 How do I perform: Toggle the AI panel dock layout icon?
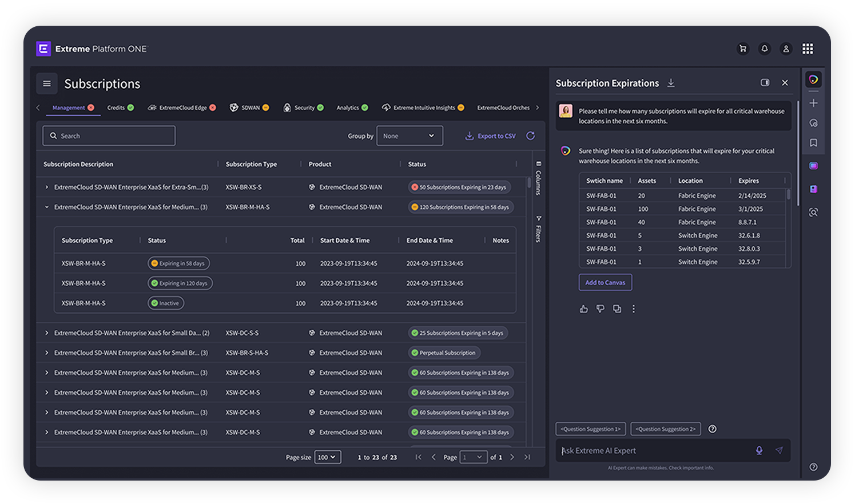[765, 83]
